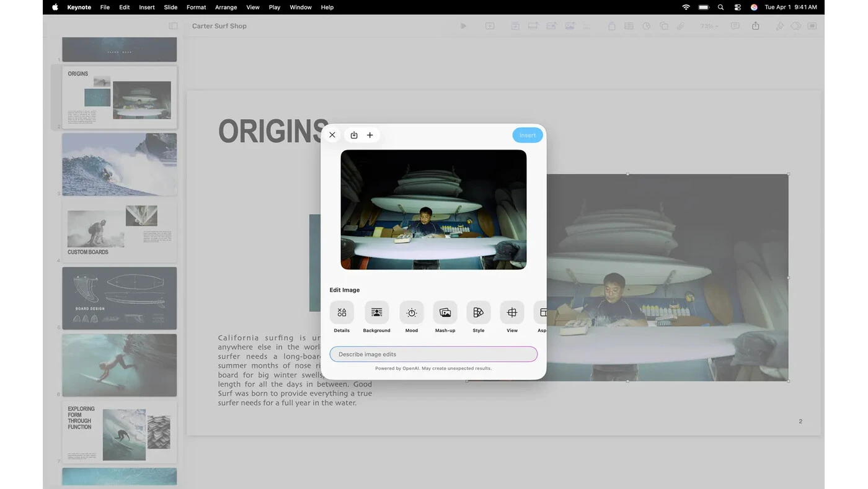Select the Background edit option
This screenshot has height=489, width=868.
pos(376,317)
